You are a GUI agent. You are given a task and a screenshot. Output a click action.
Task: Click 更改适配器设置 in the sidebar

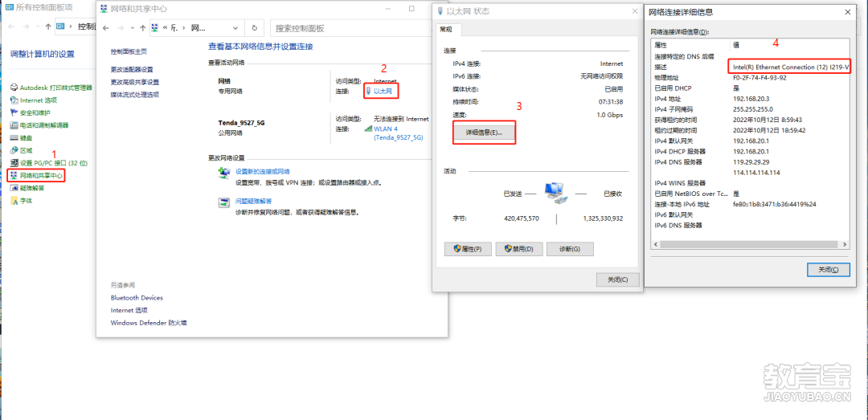[132, 70]
